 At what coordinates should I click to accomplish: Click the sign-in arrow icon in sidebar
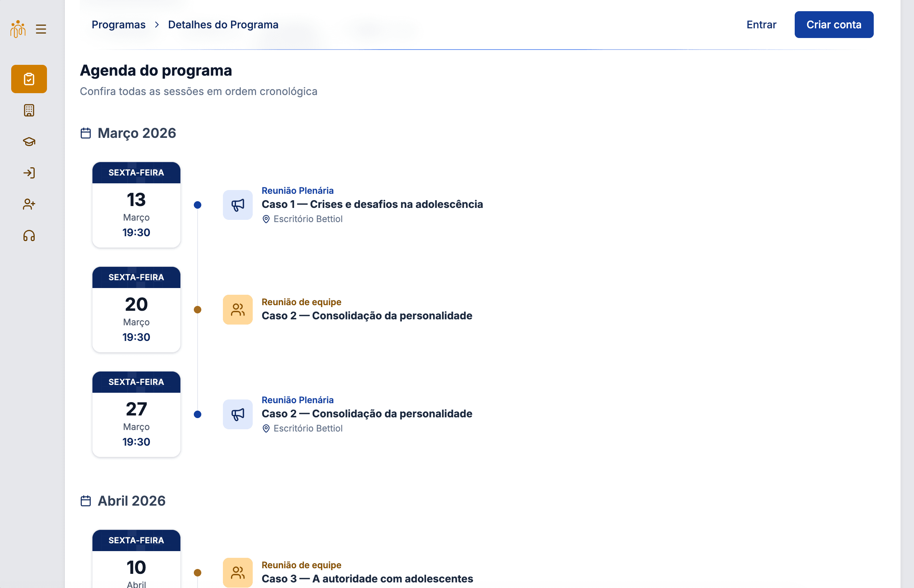pos(29,173)
